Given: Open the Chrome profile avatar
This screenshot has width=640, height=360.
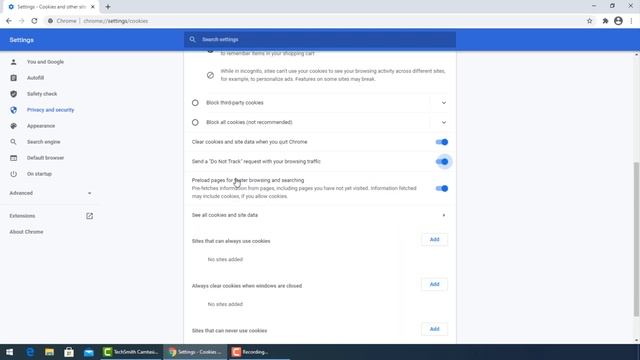Looking at the screenshot, I should pos(618,21).
